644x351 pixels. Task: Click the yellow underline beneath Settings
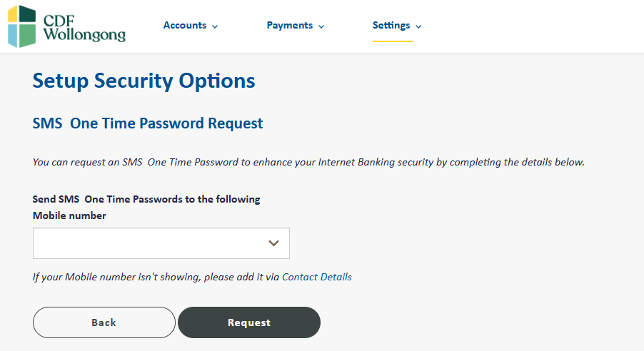pyautogui.click(x=393, y=41)
